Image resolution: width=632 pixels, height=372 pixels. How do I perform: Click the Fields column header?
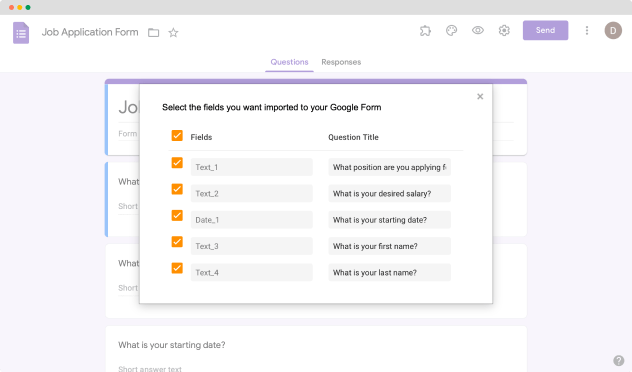pos(201,137)
